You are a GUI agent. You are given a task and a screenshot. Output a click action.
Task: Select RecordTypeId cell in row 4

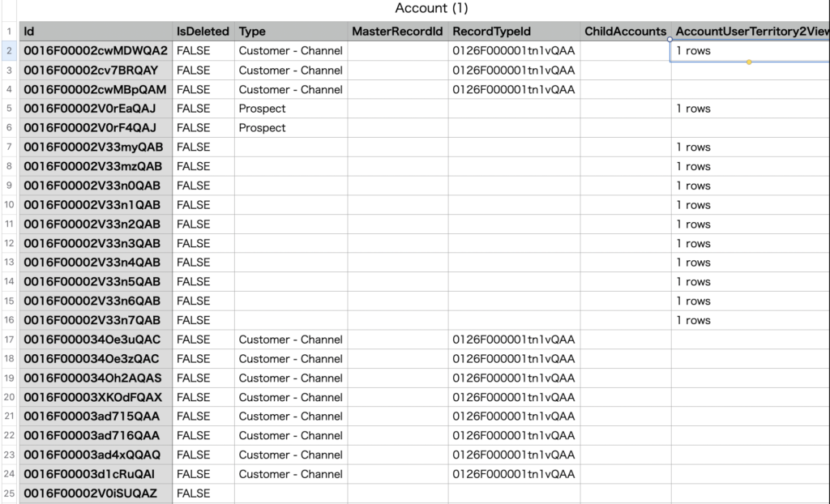tap(513, 89)
